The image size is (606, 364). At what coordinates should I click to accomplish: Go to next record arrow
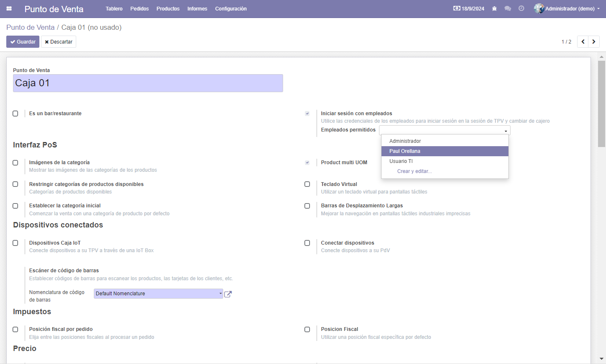[x=594, y=42]
